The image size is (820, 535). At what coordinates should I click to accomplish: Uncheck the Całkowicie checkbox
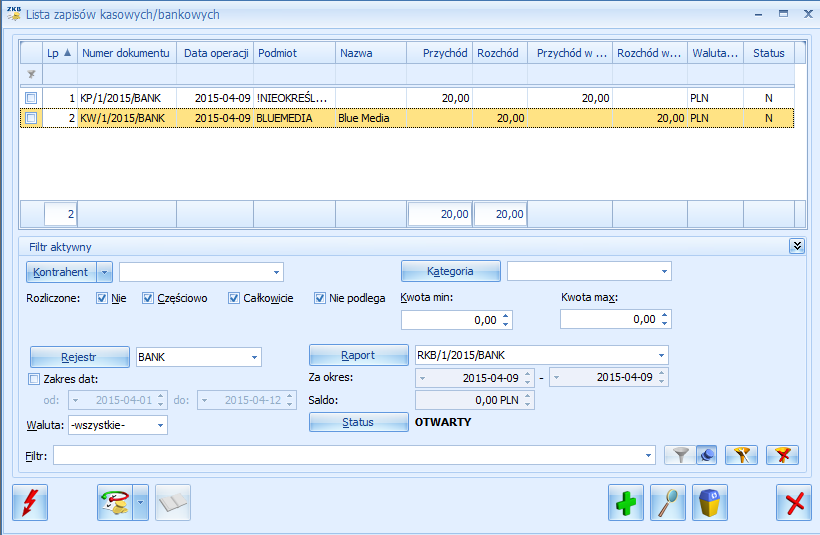click(234, 298)
